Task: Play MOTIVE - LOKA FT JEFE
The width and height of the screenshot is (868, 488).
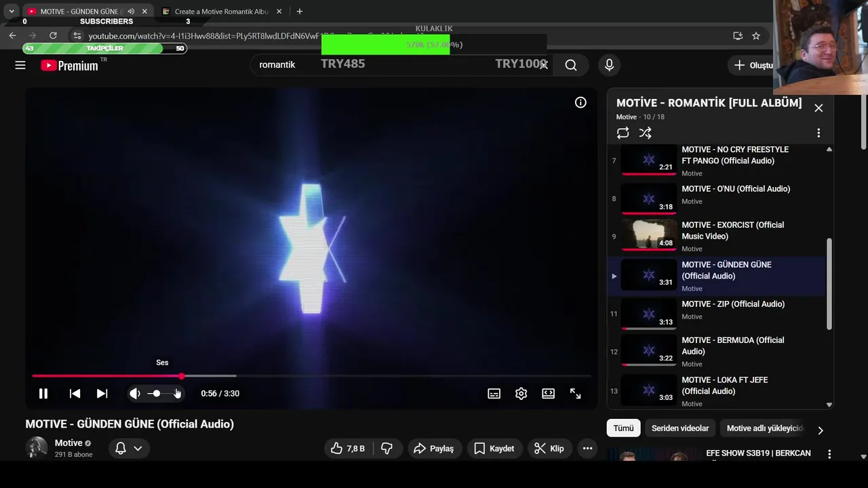Action: point(716,390)
